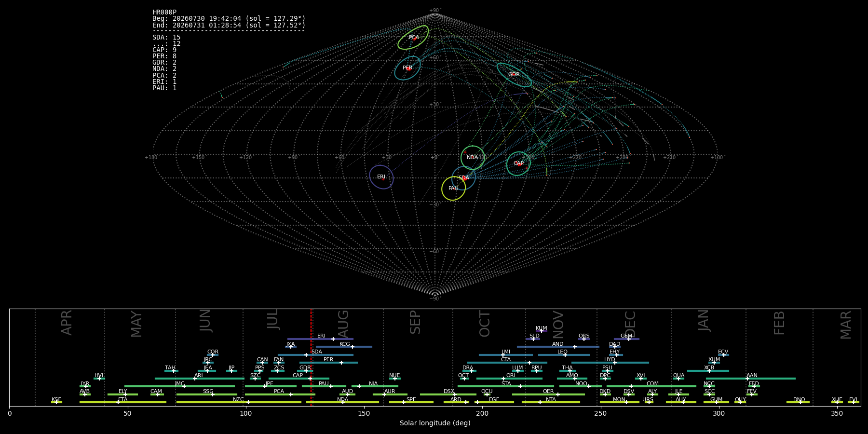Click the Solar longitude axis label
Viewport: 868px width, 434px height.
pos(435,423)
